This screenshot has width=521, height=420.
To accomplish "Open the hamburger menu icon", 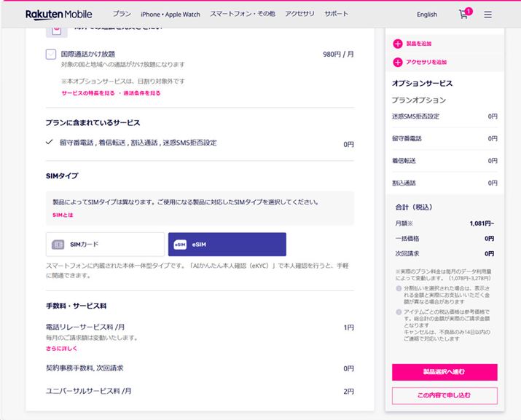I will pos(487,14).
